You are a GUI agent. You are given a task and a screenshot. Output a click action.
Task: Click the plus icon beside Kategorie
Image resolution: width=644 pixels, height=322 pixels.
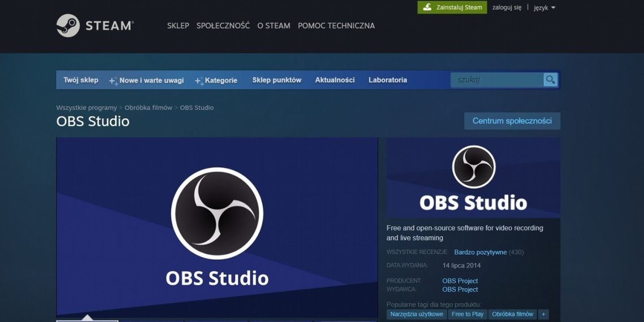pos(199,81)
